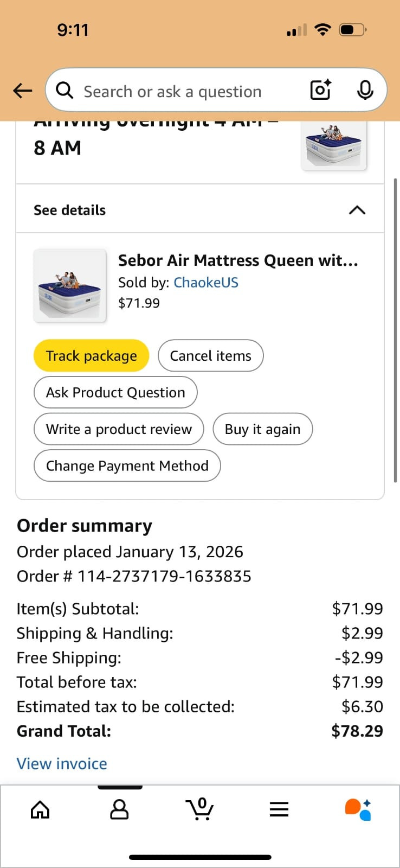Tap the microphone voice search icon
Viewport: 400px width, 868px height.
[365, 90]
